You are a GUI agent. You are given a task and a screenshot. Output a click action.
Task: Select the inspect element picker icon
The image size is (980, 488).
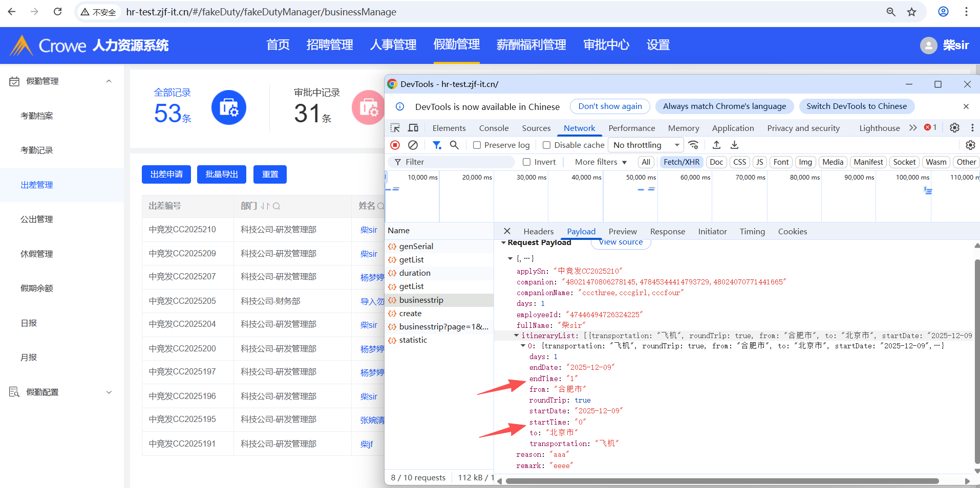[x=395, y=128]
